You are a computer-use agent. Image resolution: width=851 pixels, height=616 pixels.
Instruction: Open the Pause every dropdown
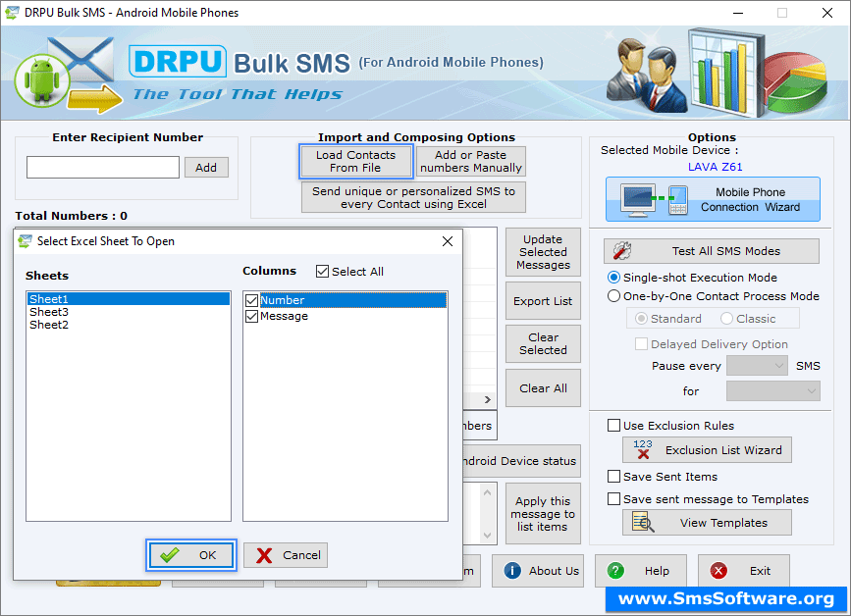(757, 366)
